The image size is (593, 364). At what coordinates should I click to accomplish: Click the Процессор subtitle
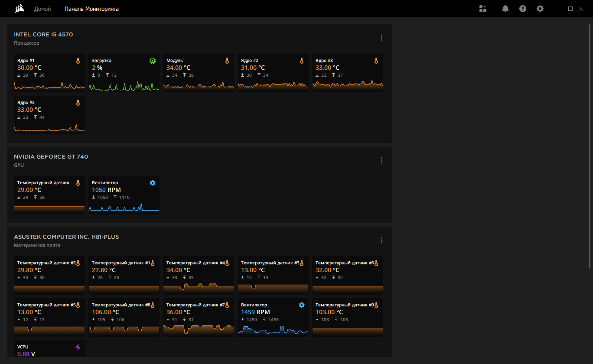[x=26, y=43]
